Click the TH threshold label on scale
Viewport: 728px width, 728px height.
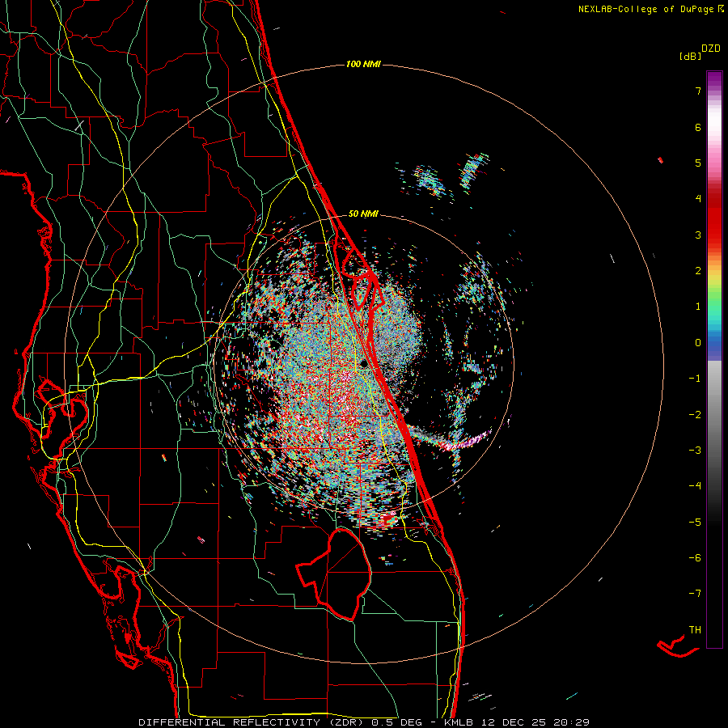[695, 629]
